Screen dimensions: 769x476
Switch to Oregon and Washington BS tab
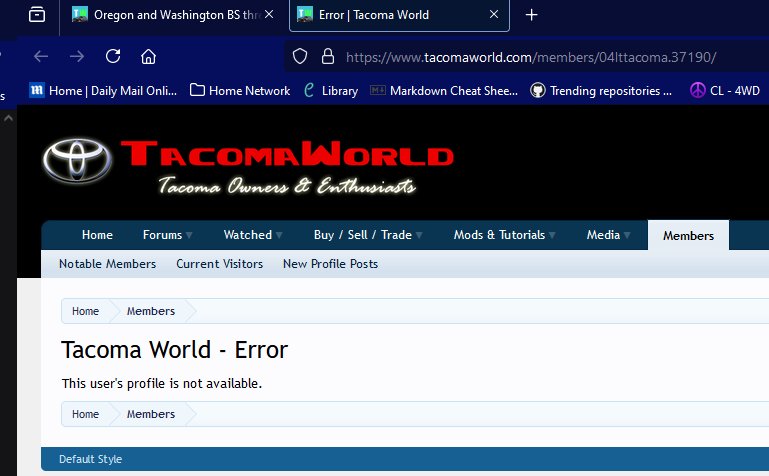pyautogui.click(x=170, y=15)
